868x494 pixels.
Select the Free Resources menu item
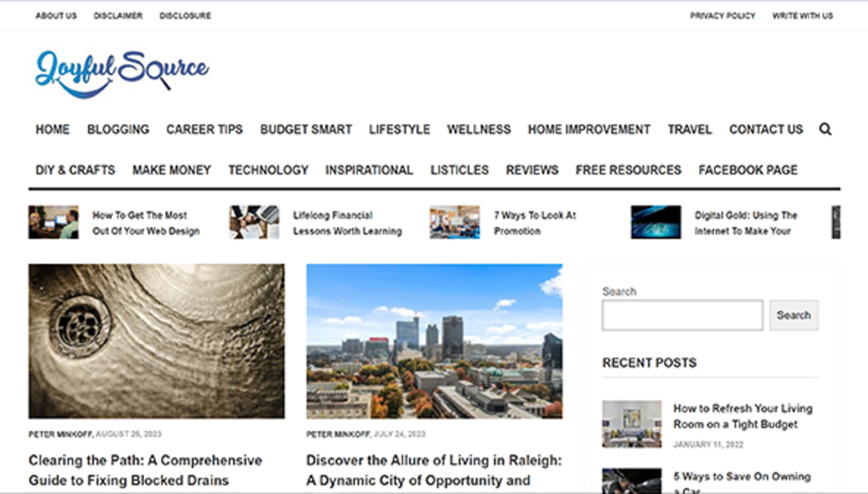click(628, 170)
